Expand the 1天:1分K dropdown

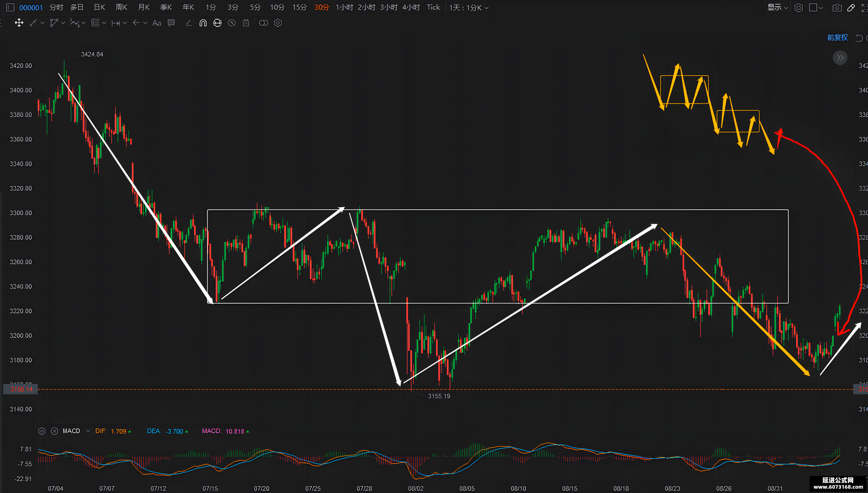click(x=469, y=7)
